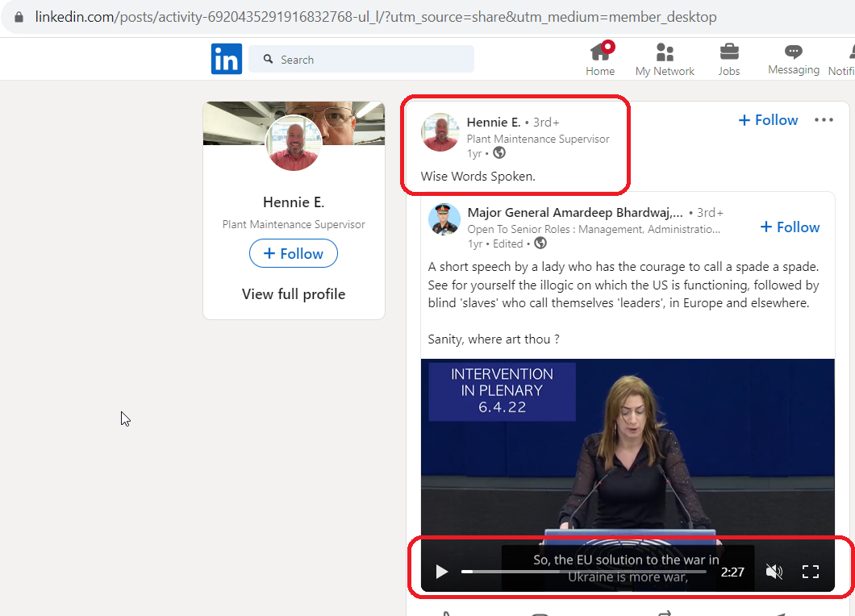855x616 pixels.
Task: Focus the LinkedIn Search field
Action: [361, 59]
